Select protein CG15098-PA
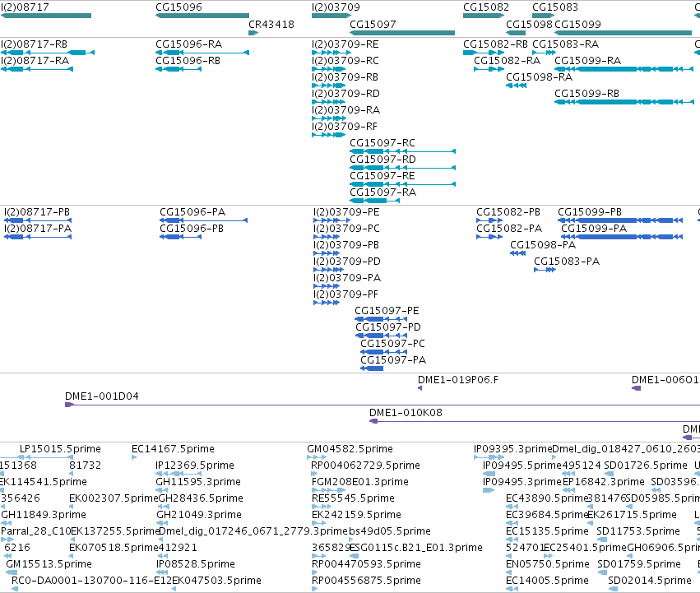 518,253
